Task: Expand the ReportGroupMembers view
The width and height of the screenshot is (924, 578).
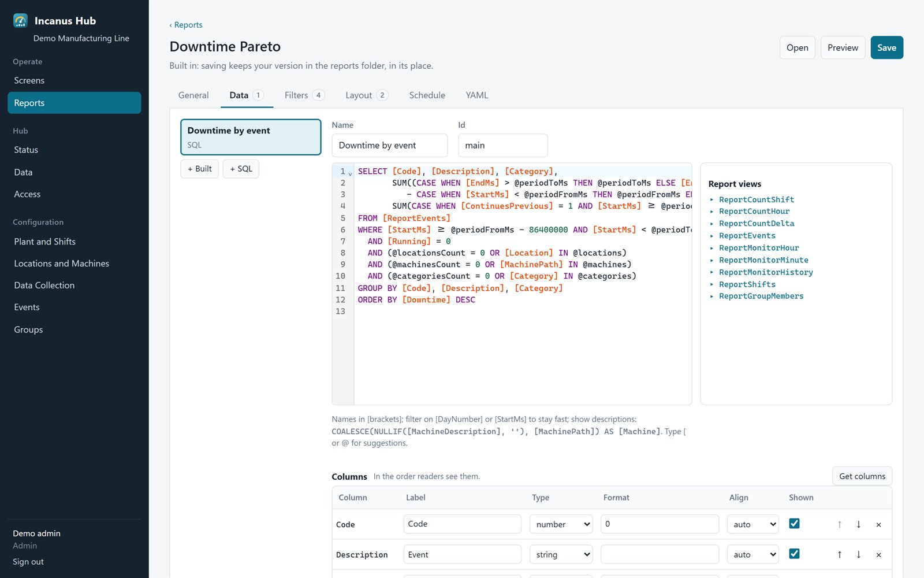Action: (761, 296)
